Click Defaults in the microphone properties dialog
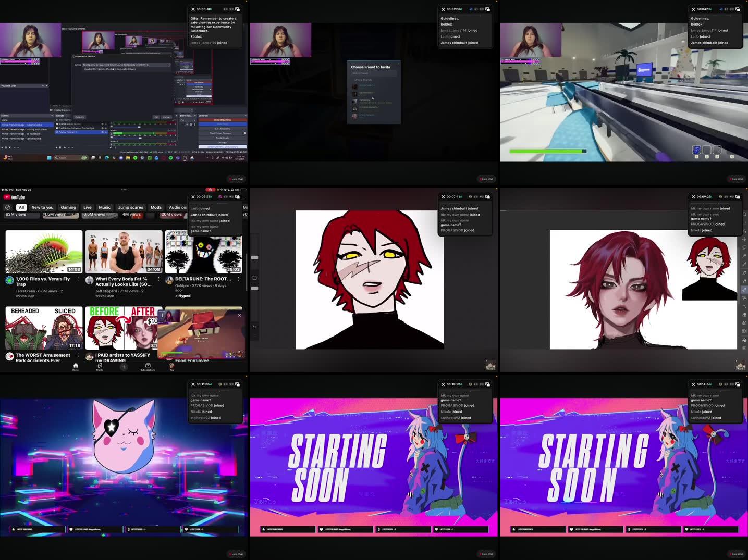The height and width of the screenshot is (560, 748). pyautogui.click(x=80, y=117)
